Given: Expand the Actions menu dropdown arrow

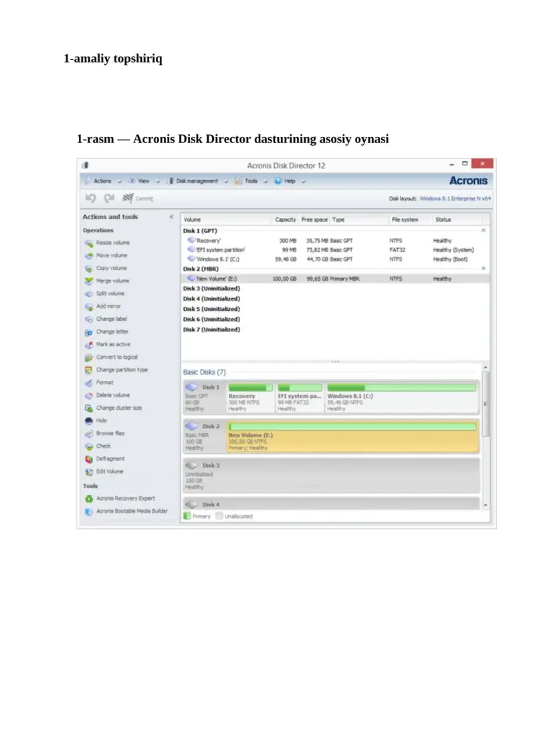Looking at the screenshot, I should click(119, 182).
